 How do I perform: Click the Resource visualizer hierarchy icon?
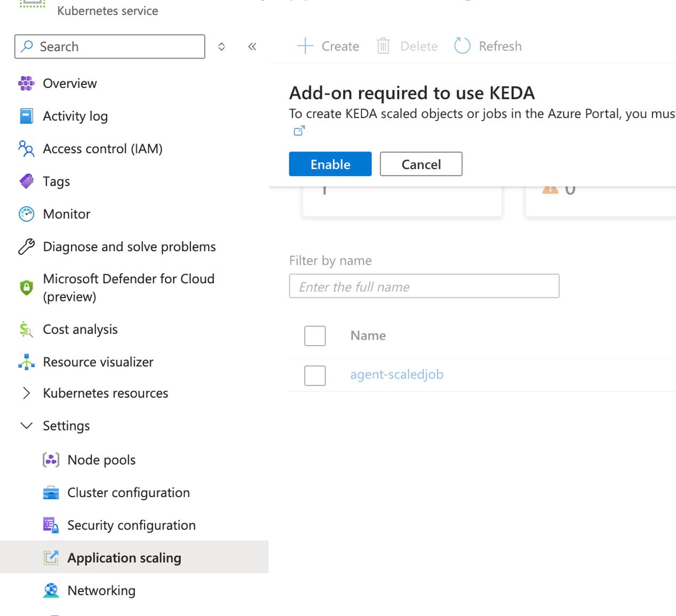coord(26,362)
